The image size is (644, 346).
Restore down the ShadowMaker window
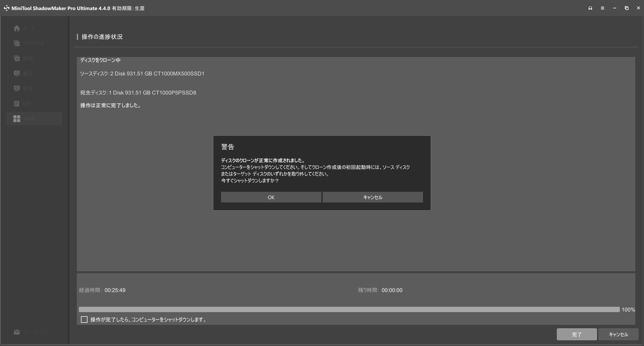(627, 8)
